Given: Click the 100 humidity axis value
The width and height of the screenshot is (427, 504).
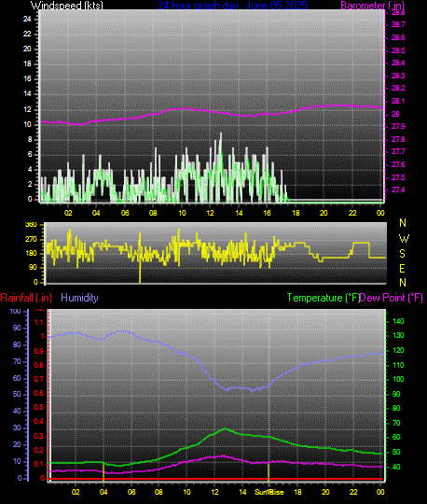Looking at the screenshot, I should [15, 311].
